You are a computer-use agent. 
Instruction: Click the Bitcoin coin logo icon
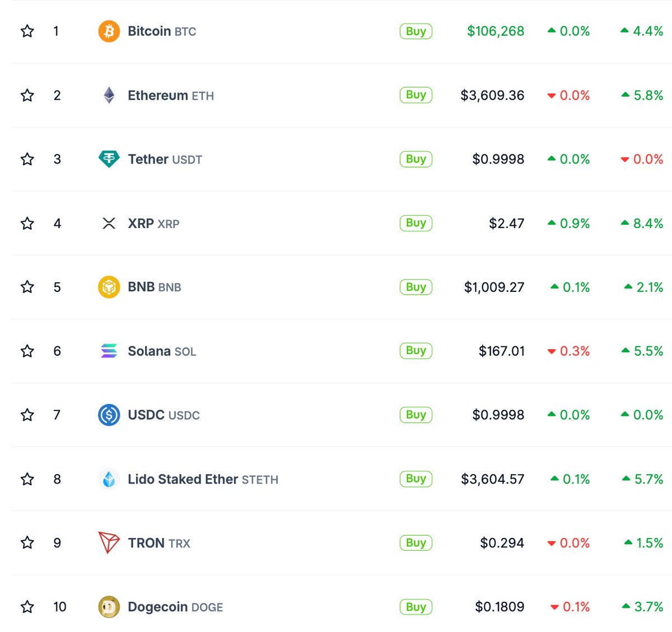(x=109, y=31)
